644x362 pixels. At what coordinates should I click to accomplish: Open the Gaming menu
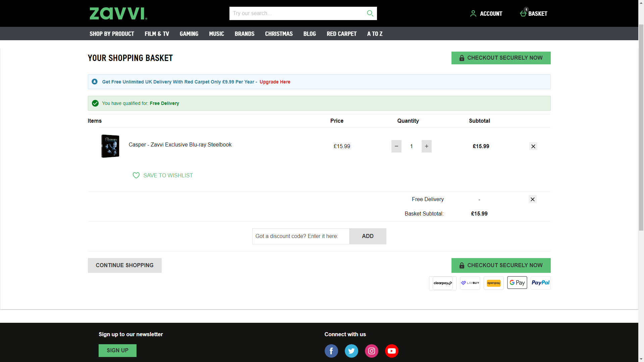pos(189,34)
